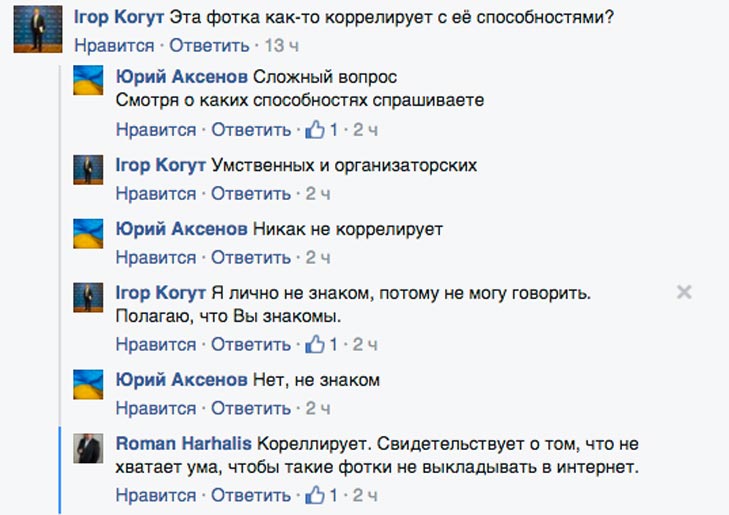Screen dimensions: 729x515
Task: Like the 'Нет, не знаком' comment via 'Нравится'
Action: pos(156,408)
